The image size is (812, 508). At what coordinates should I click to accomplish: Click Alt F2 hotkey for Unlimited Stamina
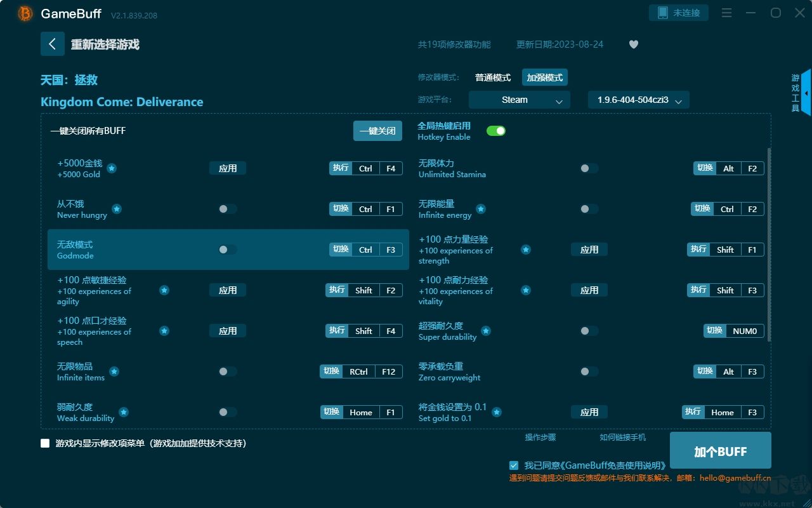[x=729, y=168]
